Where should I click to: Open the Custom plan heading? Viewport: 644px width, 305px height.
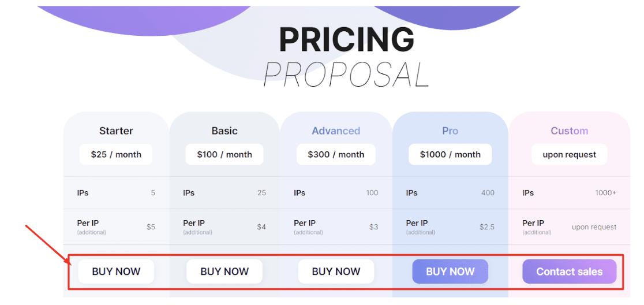[569, 131]
